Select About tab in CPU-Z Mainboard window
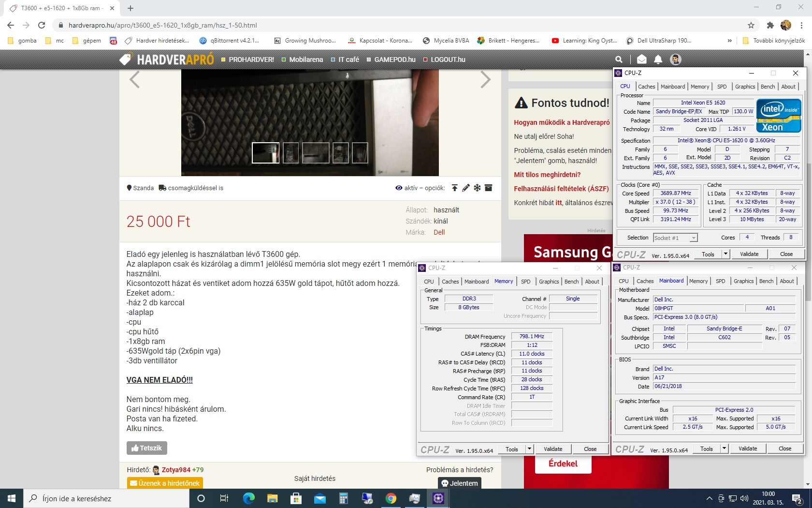This screenshot has width=812, height=508. [x=787, y=281]
